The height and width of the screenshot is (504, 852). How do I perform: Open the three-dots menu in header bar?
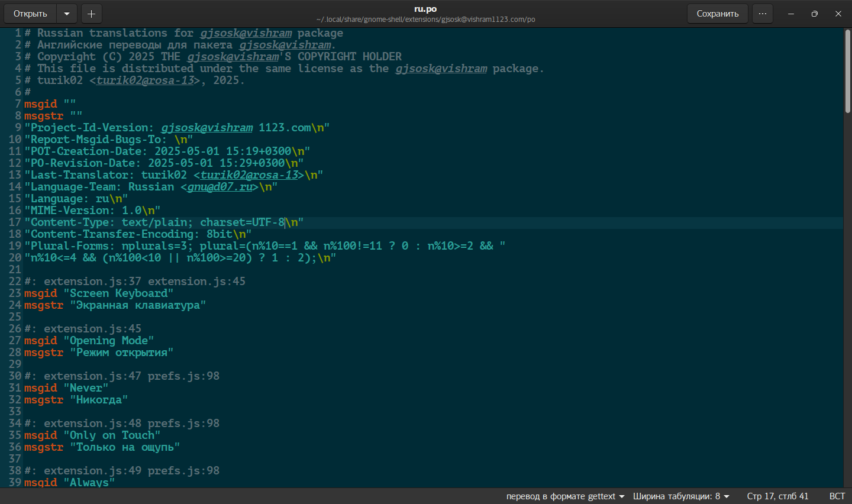coord(763,14)
